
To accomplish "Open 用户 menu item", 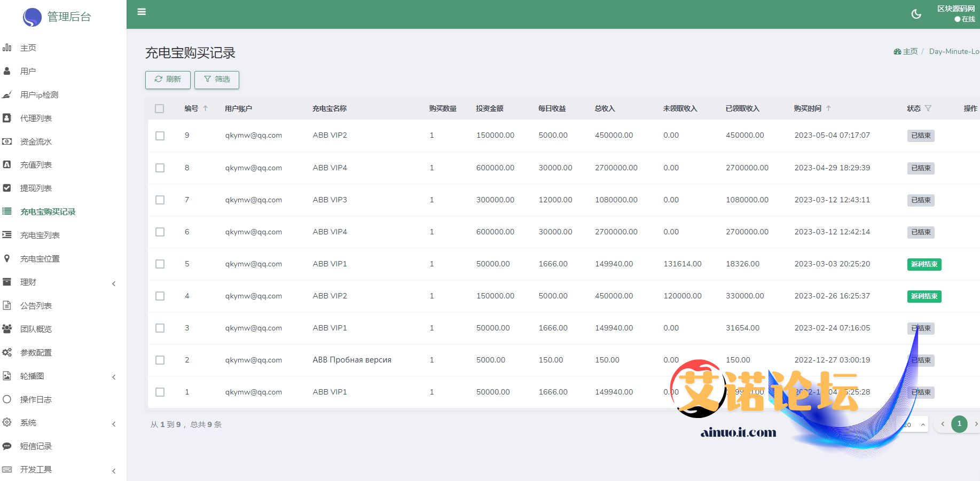I will 63,71.
